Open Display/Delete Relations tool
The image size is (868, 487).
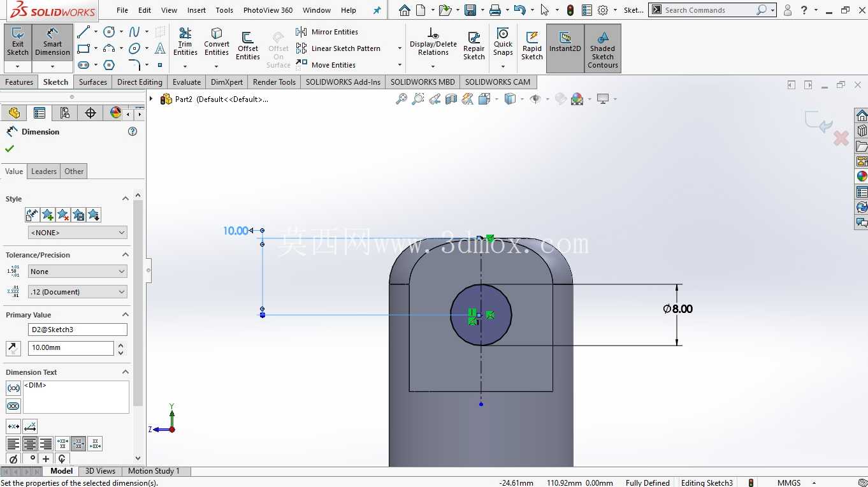[433, 42]
